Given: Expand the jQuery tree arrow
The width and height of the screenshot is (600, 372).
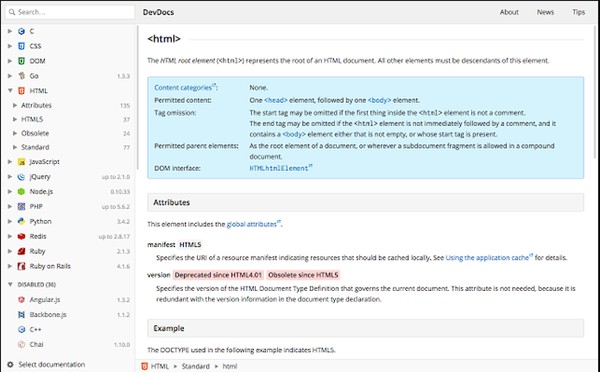Looking at the screenshot, I should click(10, 177).
